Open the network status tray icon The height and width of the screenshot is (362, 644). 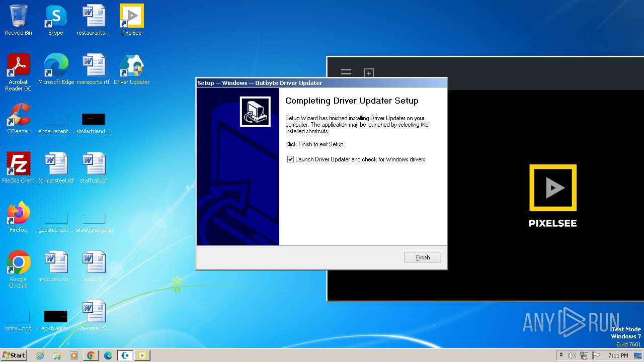584,355
